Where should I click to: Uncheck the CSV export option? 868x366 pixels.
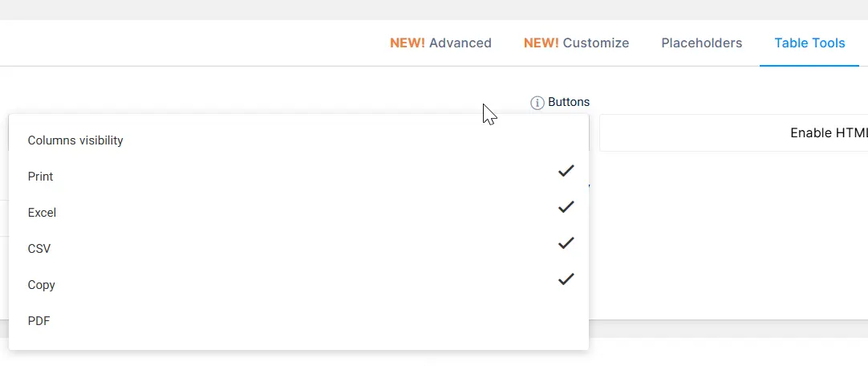298,248
